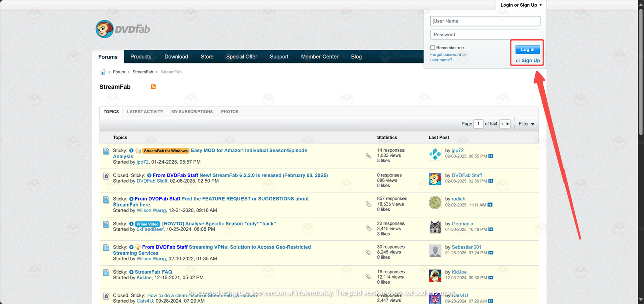Click the page number input box
Viewport: 644px width, 304px height.
(x=479, y=124)
